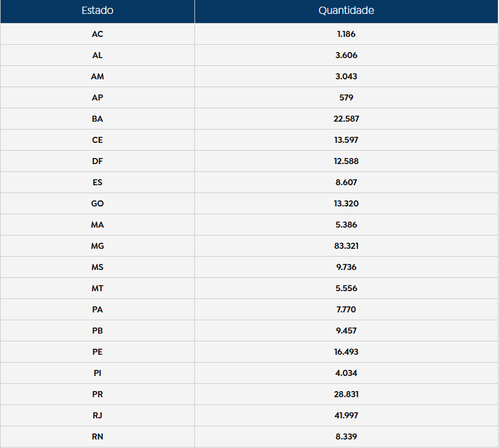Select the RJ state cell
This screenshot has width=499, height=448.
pyautogui.click(x=97, y=415)
